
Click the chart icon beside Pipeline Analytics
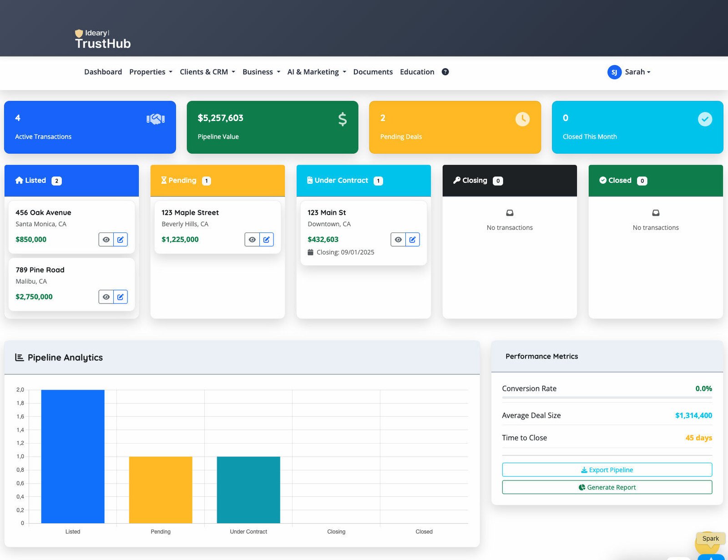[x=20, y=357]
